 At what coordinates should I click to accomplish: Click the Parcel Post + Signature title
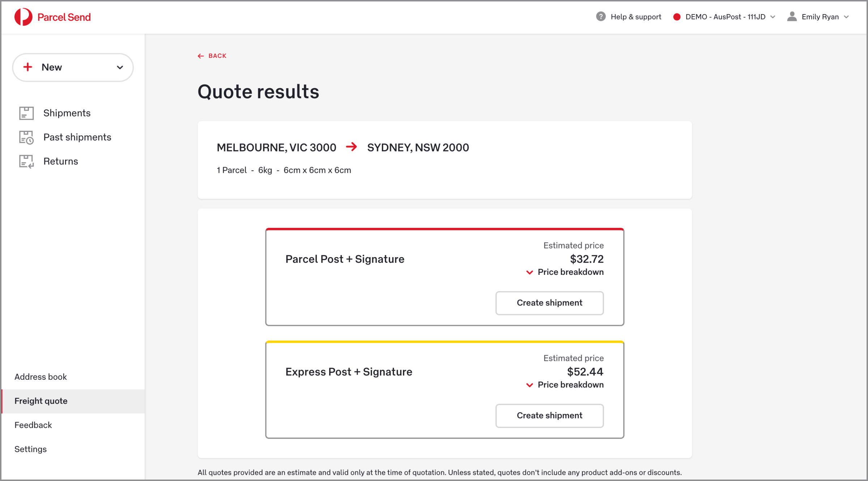(x=345, y=259)
